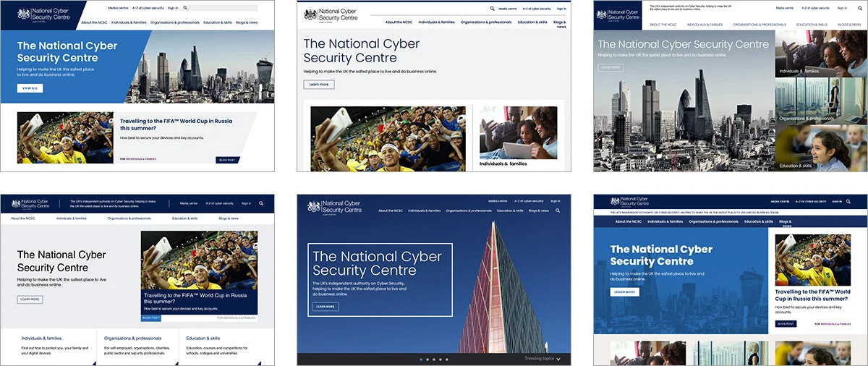
Task: Click A-Z OF CYBER SECURITY in the bottom-right mockup
Action: tap(811, 201)
